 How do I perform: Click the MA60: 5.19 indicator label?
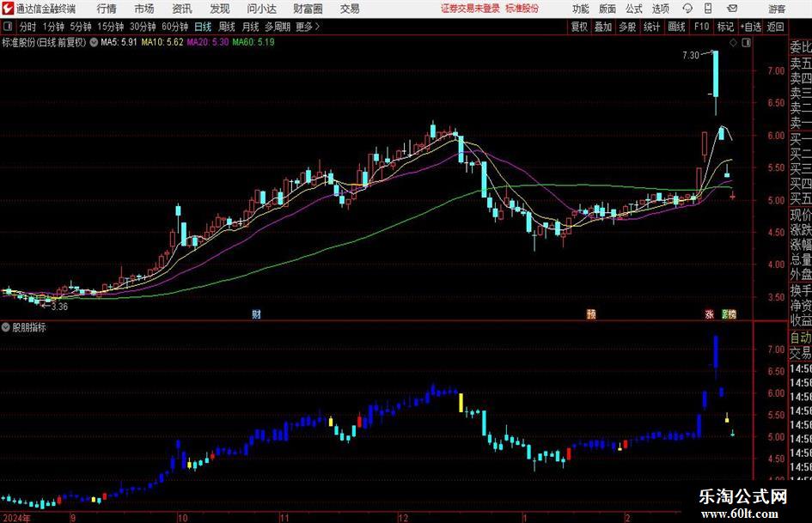click(x=253, y=42)
